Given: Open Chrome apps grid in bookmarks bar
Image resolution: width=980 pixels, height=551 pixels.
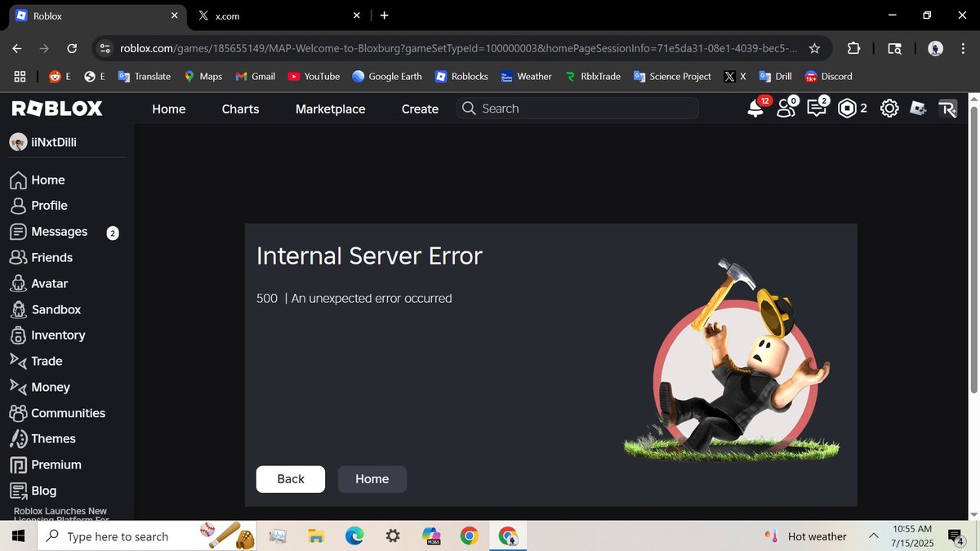Looking at the screenshot, I should pyautogui.click(x=20, y=76).
